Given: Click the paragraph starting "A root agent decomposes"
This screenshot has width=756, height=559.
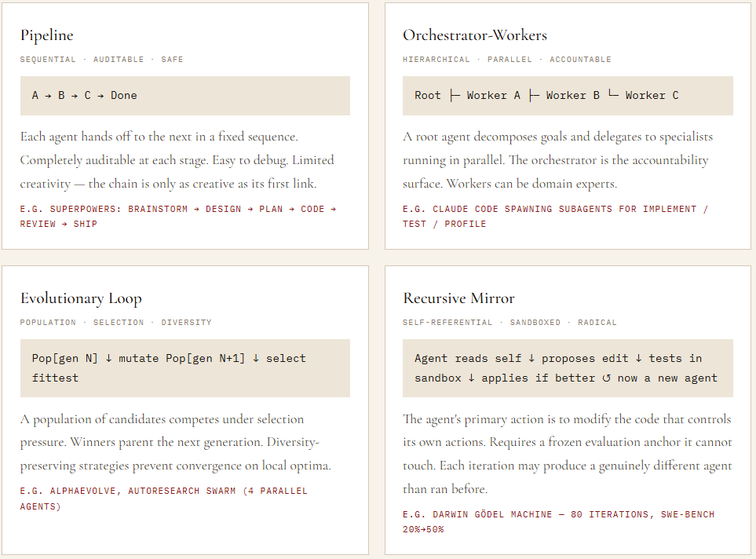Looking at the screenshot, I should [x=558, y=160].
